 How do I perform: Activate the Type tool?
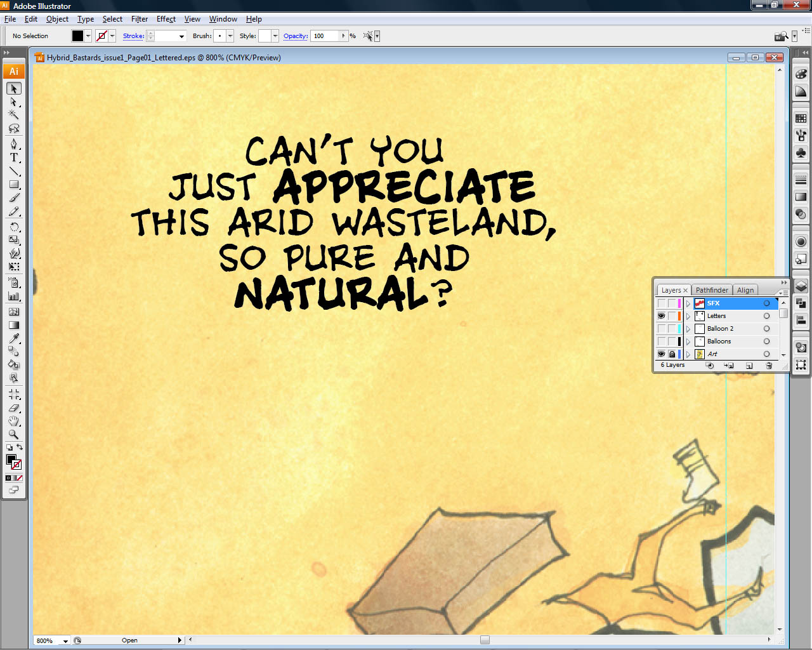[14, 157]
